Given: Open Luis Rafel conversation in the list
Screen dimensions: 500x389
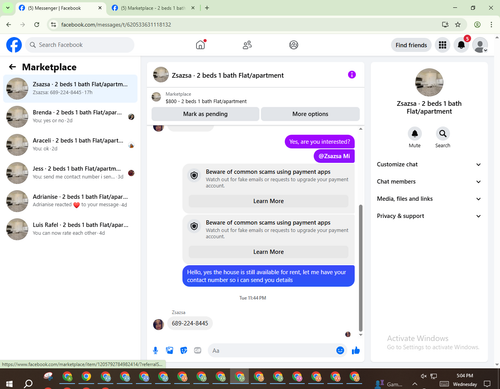Looking at the screenshot, I should pos(70,229).
